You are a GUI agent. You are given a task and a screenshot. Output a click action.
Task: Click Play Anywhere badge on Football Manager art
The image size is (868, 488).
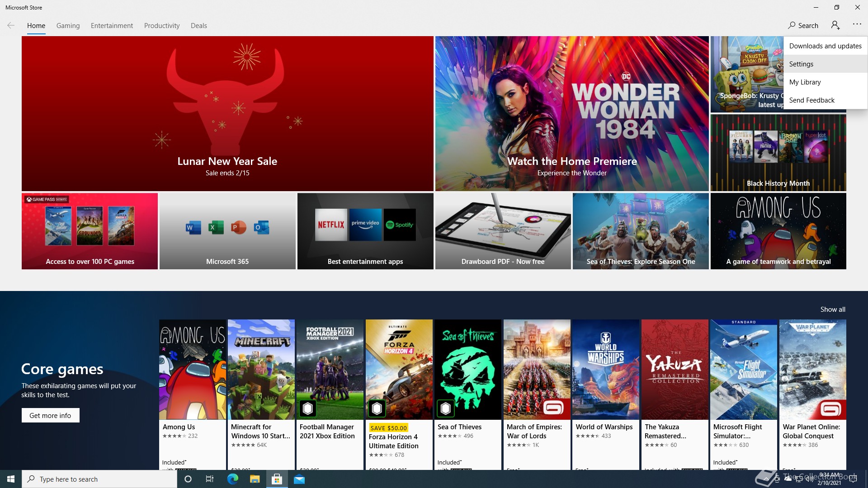(308, 408)
